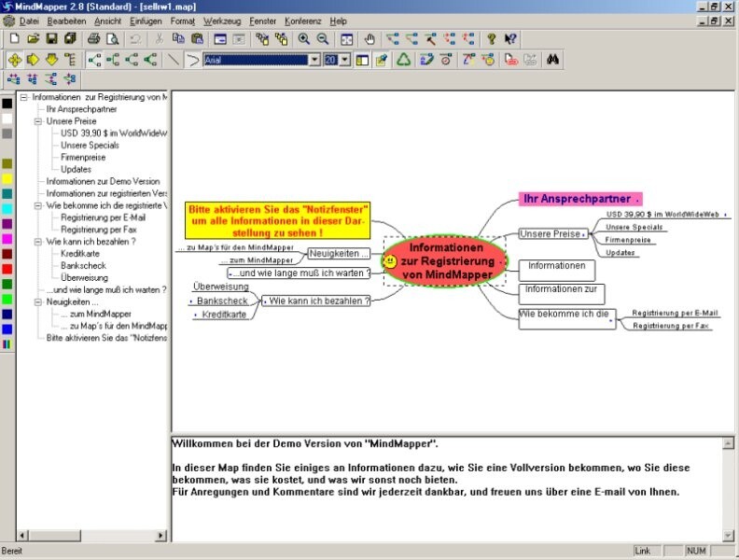Click the central Informationen zur Registrierung ellipse

tap(445, 260)
